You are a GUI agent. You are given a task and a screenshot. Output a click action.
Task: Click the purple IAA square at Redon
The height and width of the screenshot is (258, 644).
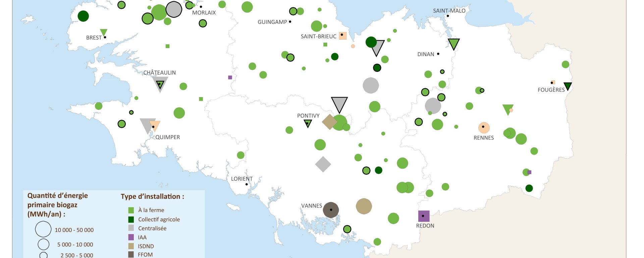(424, 216)
